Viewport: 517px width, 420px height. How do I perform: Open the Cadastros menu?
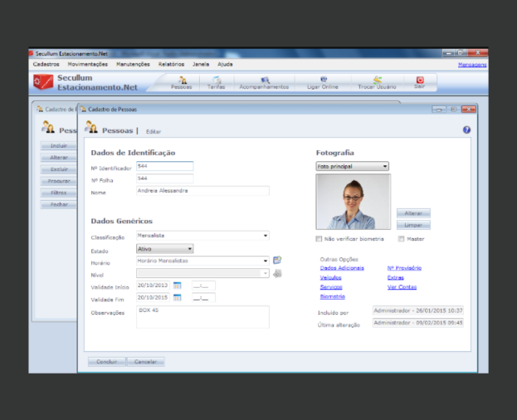[x=46, y=64]
